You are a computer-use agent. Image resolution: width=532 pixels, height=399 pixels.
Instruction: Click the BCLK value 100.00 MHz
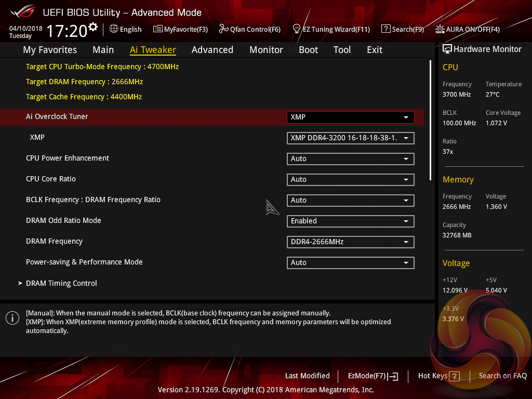(459, 123)
